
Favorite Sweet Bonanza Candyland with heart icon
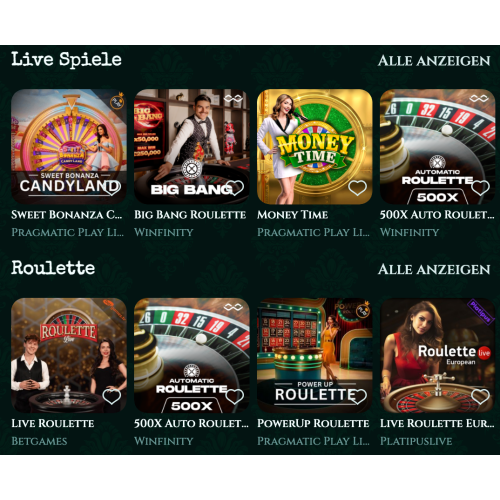click(x=112, y=188)
